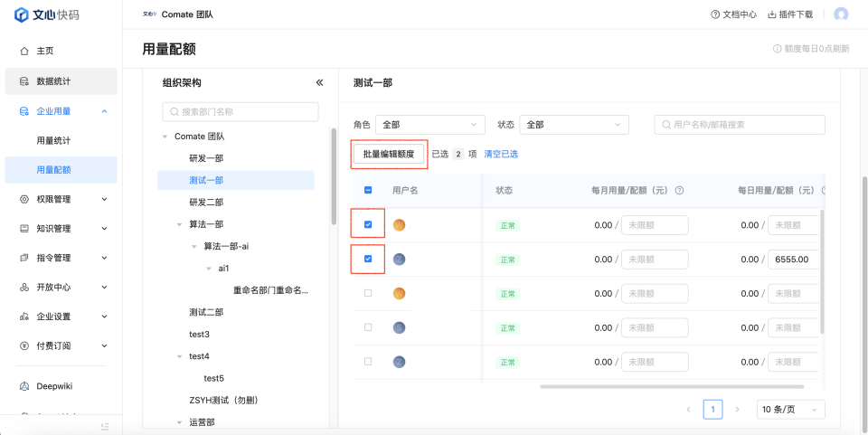Collapse the 组织架构 panel with double-arrow icon

pyautogui.click(x=319, y=82)
